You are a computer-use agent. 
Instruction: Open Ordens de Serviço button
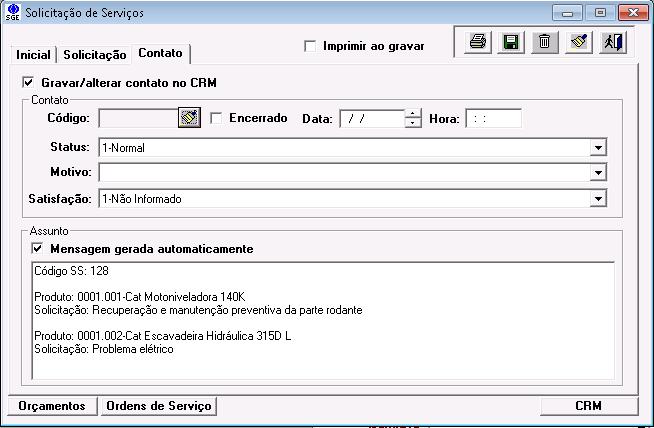[x=157, y=406]
